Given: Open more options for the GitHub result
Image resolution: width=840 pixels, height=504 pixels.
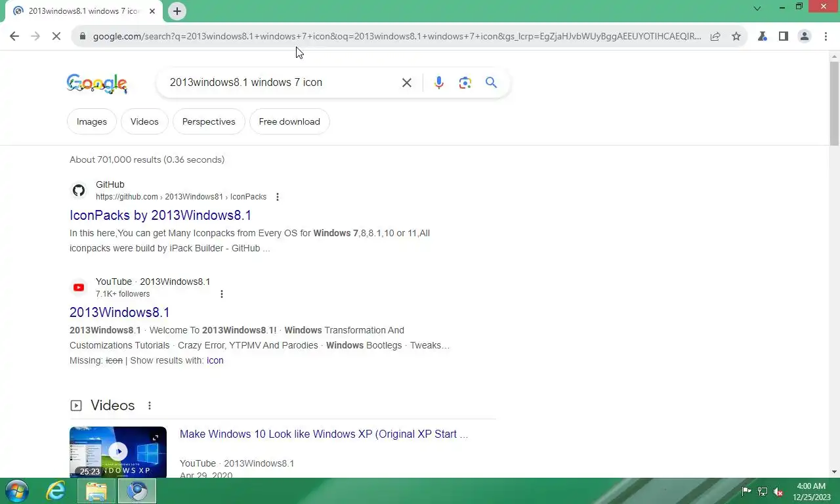Looking at the screenshot, I should pos(278,197).
